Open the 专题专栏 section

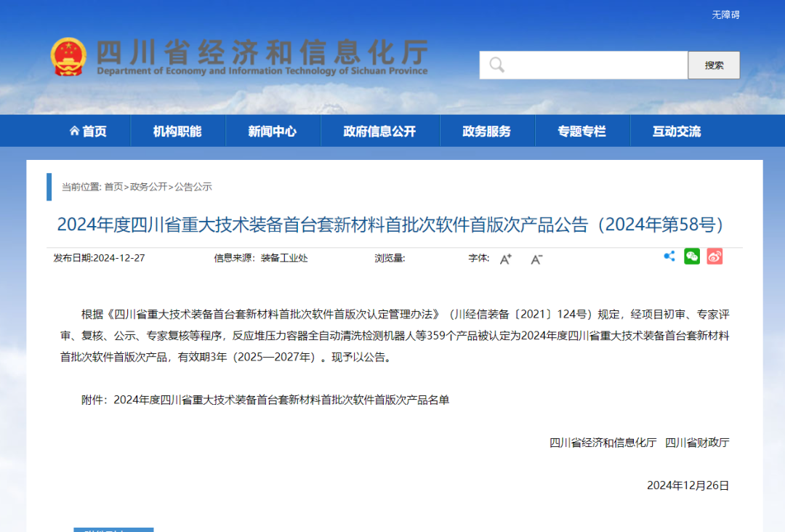[x=581, y=130]
